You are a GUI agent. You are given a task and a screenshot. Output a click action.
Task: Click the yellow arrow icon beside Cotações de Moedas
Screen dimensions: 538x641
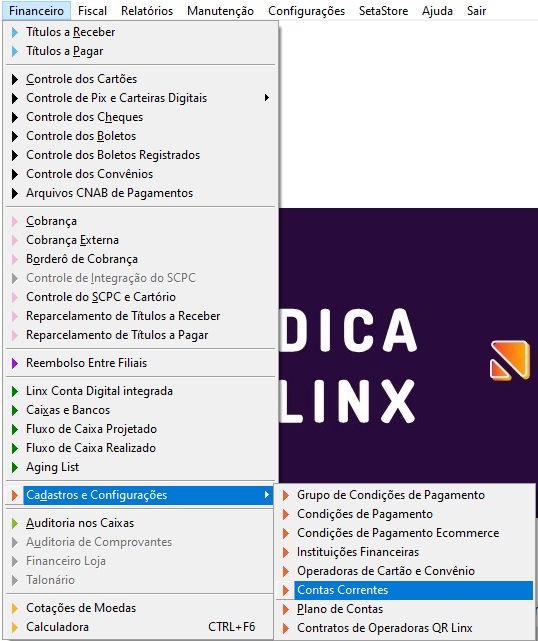click(15, 608)
